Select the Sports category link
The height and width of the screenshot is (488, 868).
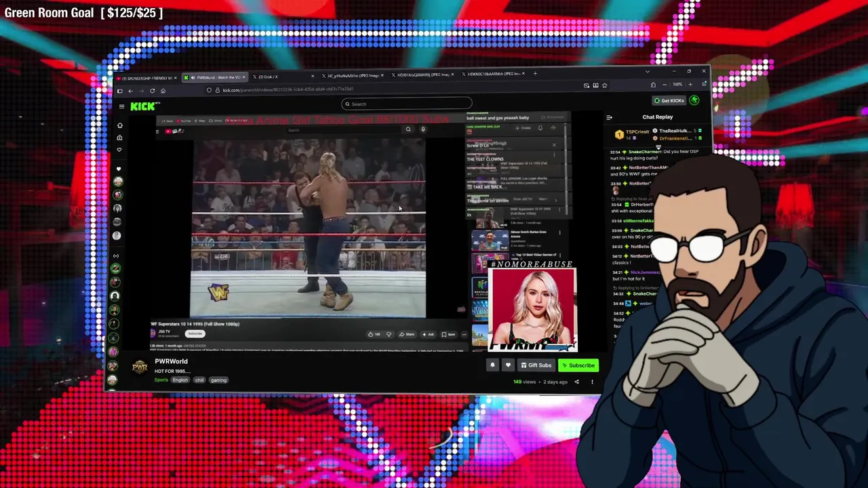click(161, 380)
